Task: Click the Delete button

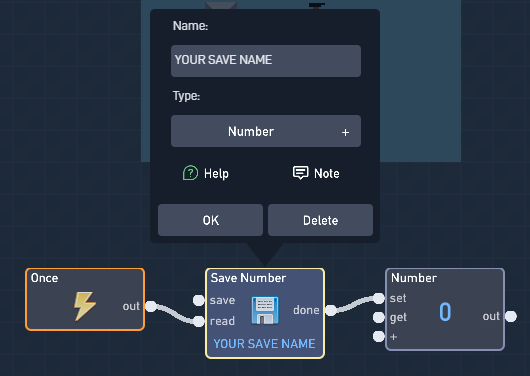Action: coord(320,220)
